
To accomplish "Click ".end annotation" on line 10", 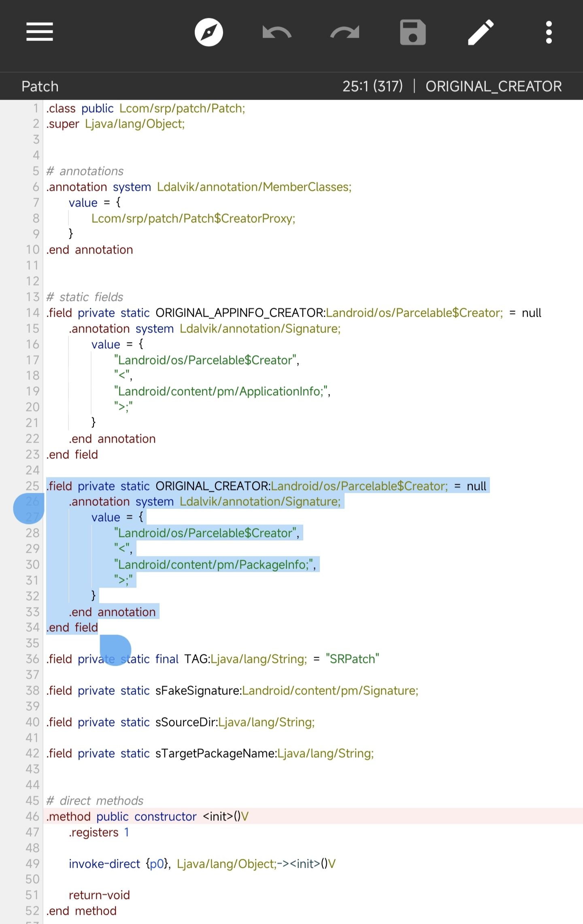I will (89, 250).
